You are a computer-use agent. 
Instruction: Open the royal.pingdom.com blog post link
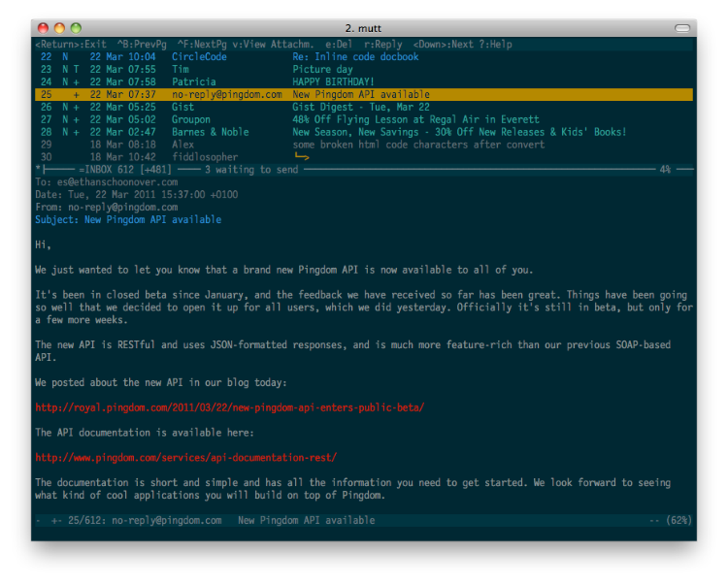click(230, 407)
